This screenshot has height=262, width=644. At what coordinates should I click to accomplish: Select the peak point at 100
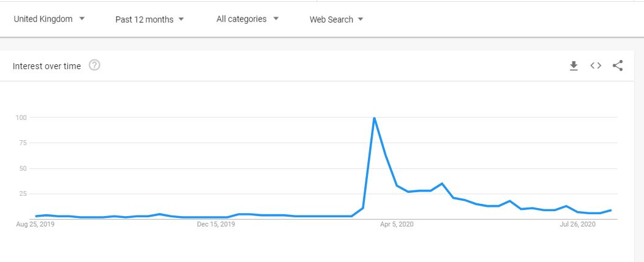coord(374,118)
